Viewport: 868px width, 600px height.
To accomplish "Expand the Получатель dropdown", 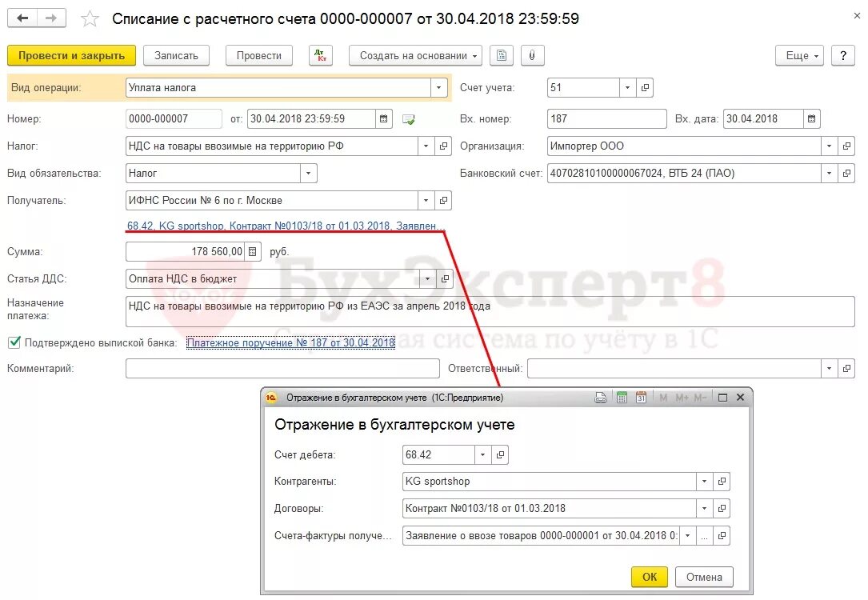I will coord(426,200).
